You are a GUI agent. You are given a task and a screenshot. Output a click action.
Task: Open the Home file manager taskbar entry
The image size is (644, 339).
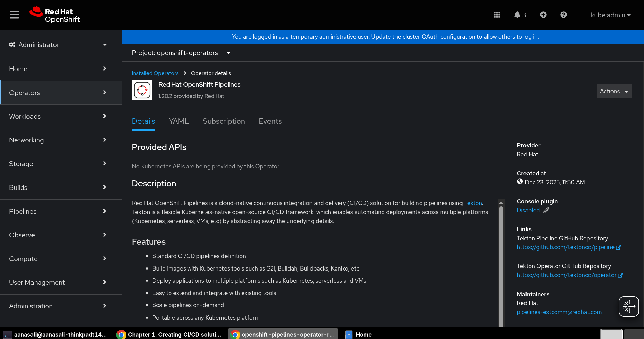click(x=359, y=335)
